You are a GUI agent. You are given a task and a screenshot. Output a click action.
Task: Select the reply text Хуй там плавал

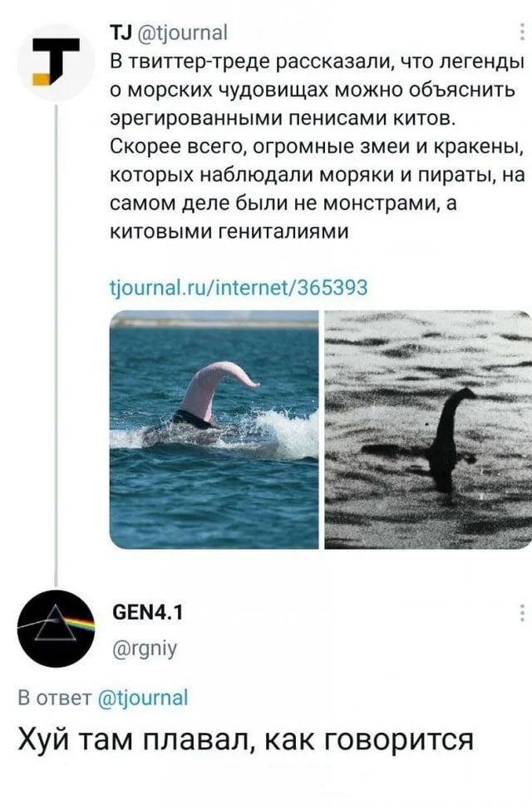[245, 741]
